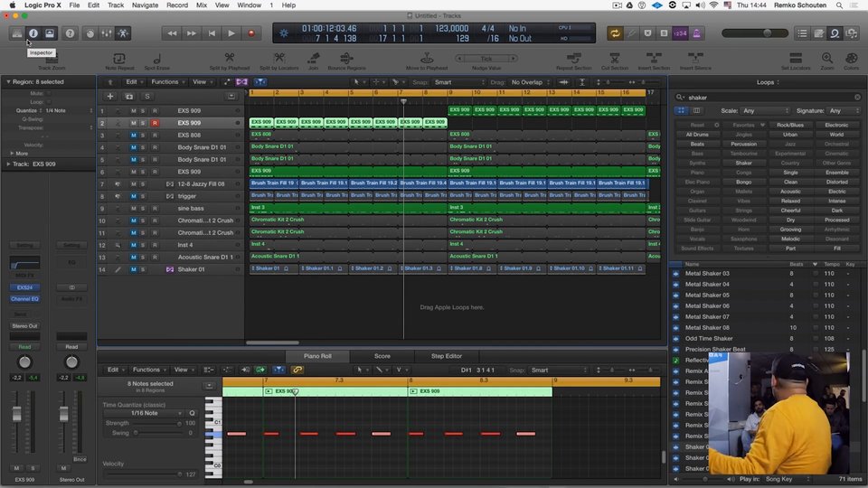868x488 pixels.
Task: Open the List Editors icon
Action: [802, 33]
